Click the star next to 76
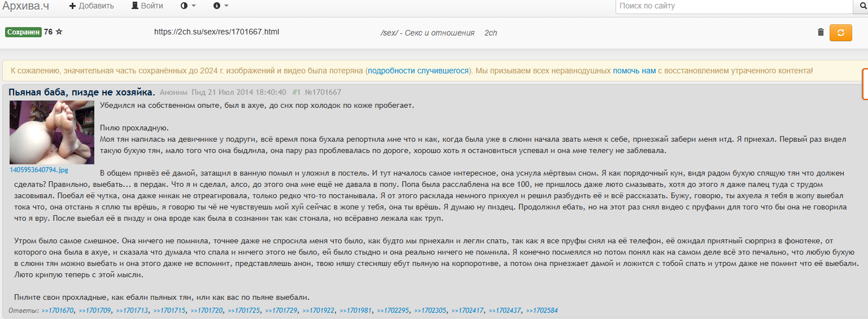The width and height of the screenshot is (868, 319). click(x=59, y=32)
